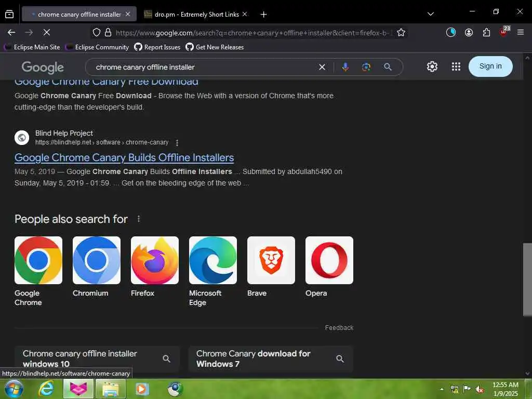532x399 pixels.
Task: Open the pink fox app in taskbar
Action: [78, 389]
